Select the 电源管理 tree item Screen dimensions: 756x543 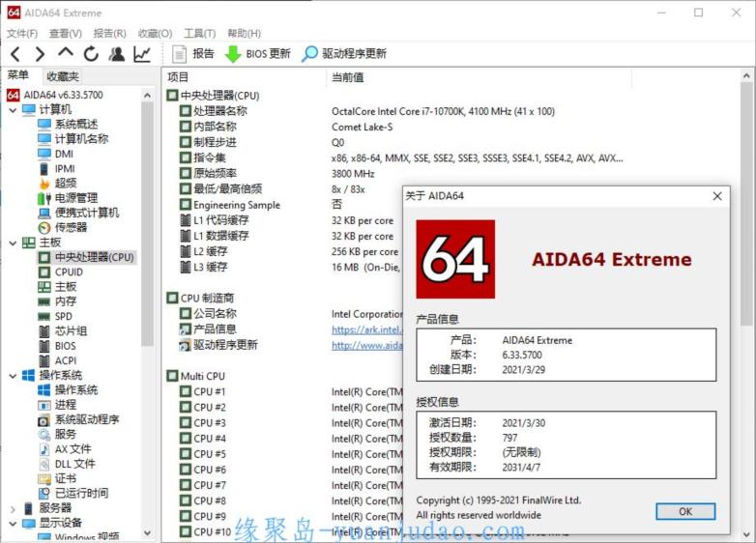point(68,198)
